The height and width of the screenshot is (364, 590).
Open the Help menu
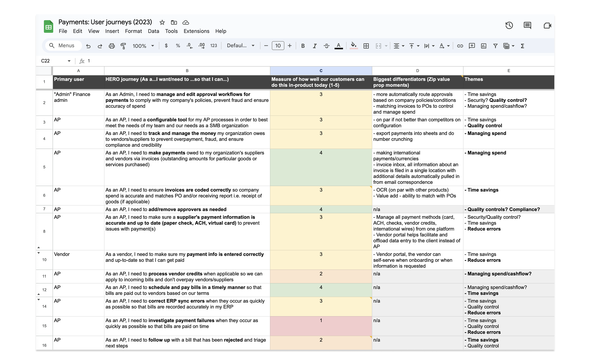(221, 31)
